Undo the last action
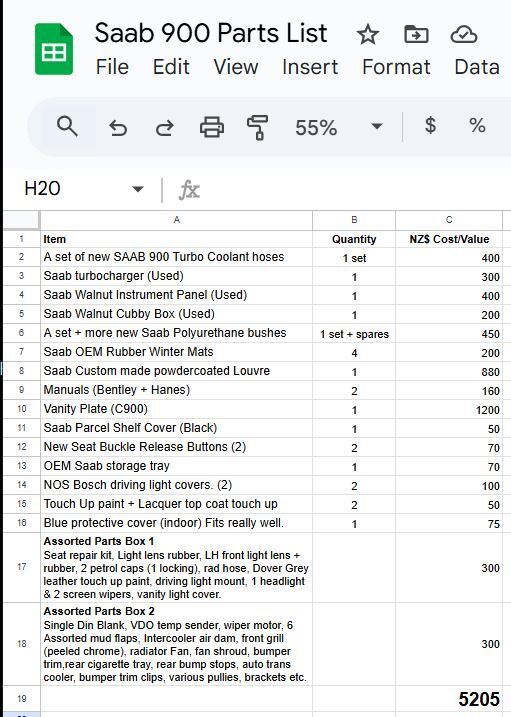Viewport: 511px width, 717px height. pyautogui.click(x=118, y=127)
